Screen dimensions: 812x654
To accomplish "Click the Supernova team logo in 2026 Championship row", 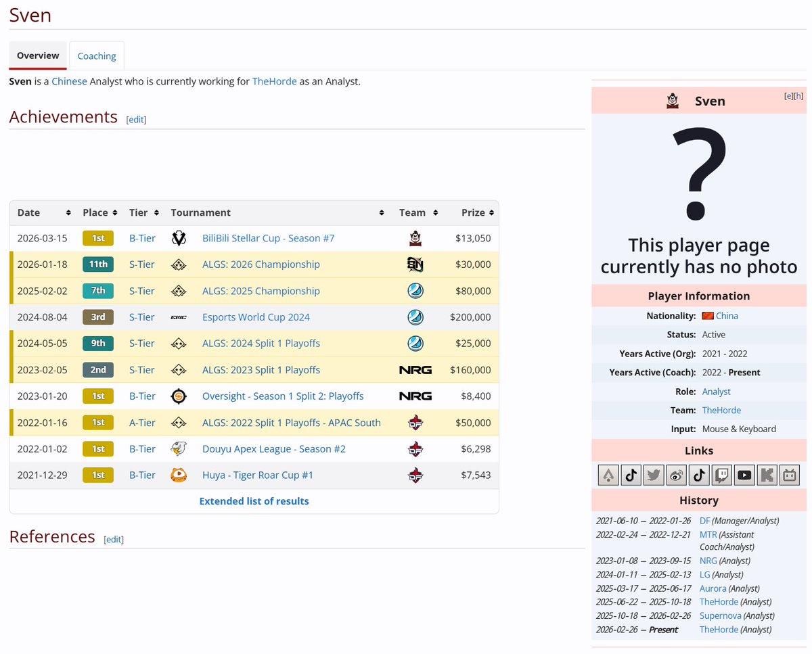I will pyautogui.click(x=415, y=264).
